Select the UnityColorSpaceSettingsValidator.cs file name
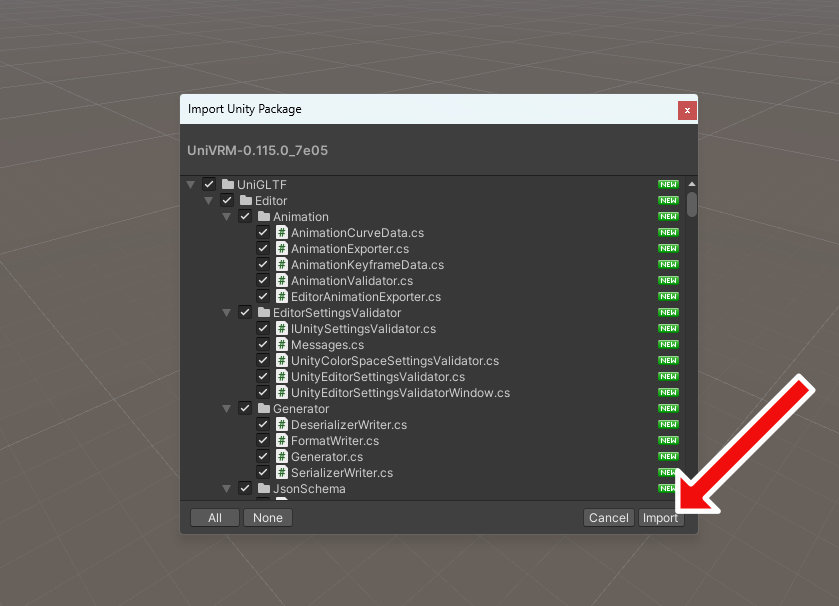The width and height of the screenshot is (839, 606). [395, 361]
